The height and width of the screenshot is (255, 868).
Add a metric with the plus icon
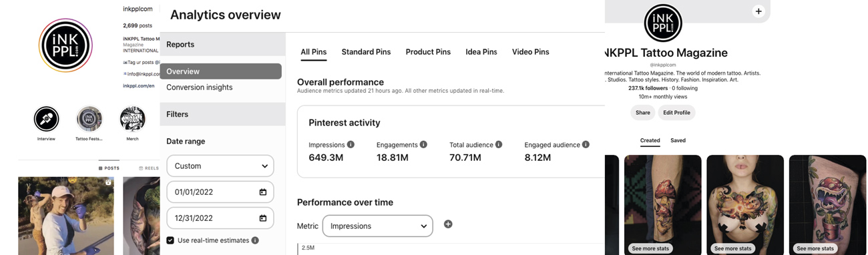click(x=448, y=224)
